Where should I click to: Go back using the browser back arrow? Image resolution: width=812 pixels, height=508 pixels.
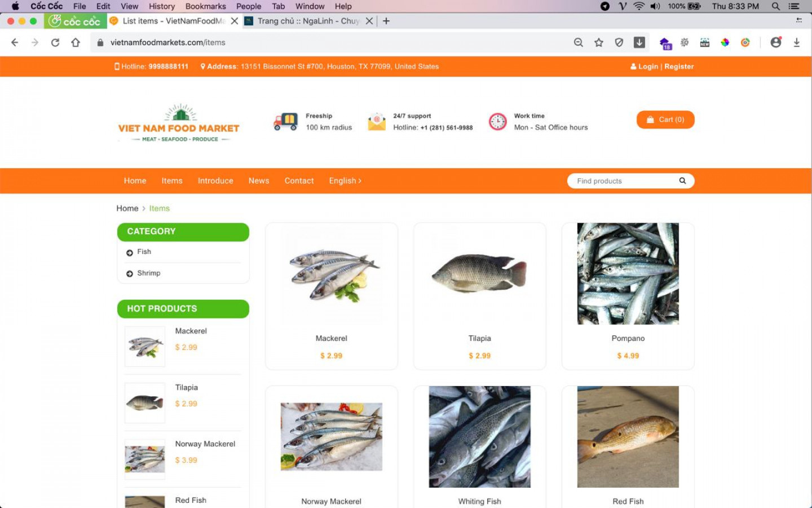click(x=15, y=42)
